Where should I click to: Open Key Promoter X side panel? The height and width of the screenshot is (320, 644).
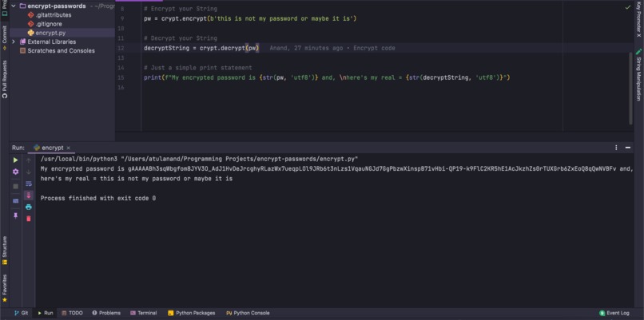[638, 21]
